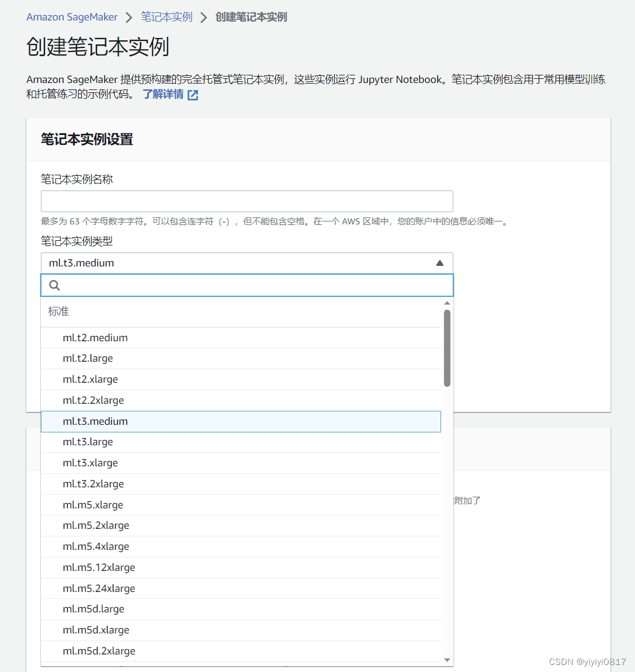
Task: Choose ml.m5.2xlarge instance type
Action: pyautogui.click(x=241, y=525)
